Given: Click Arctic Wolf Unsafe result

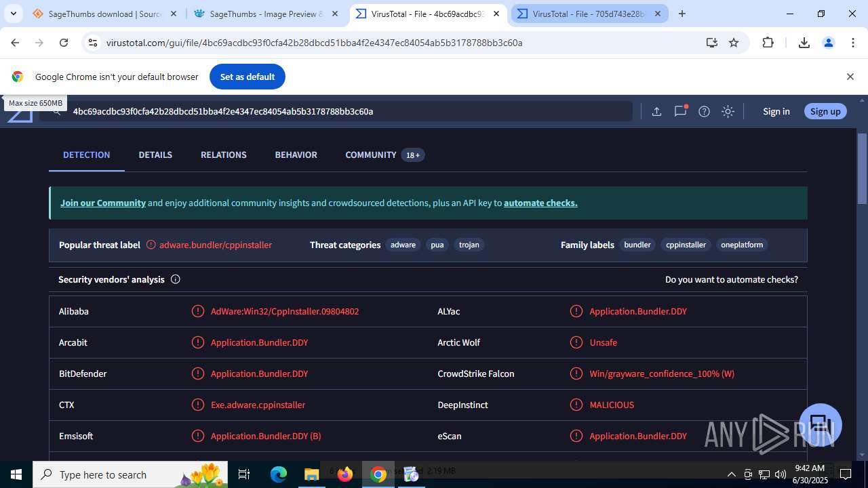Looking at the screenshot, I should tap(604, 342).
